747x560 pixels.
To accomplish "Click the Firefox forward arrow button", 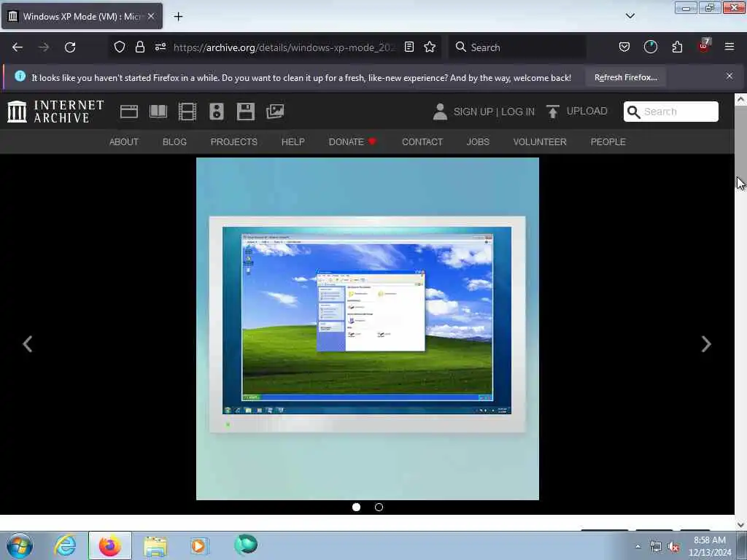I will tap(44, 47).
